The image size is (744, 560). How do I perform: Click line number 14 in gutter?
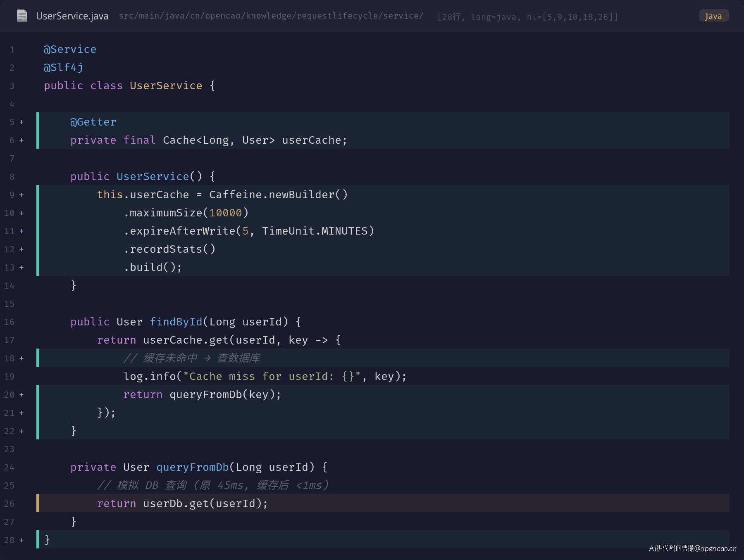coord(10,286)
